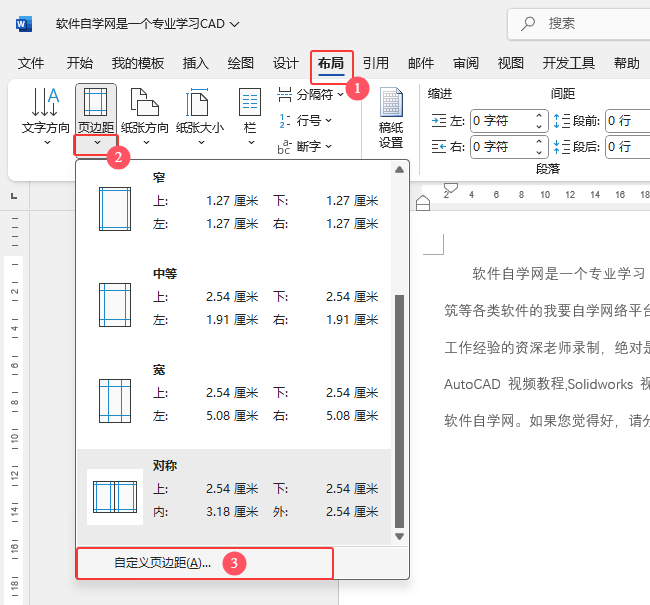The image size is (650, 605).
Task: Choose the 对称 mirrored margin preset
Action: point(234,497)
